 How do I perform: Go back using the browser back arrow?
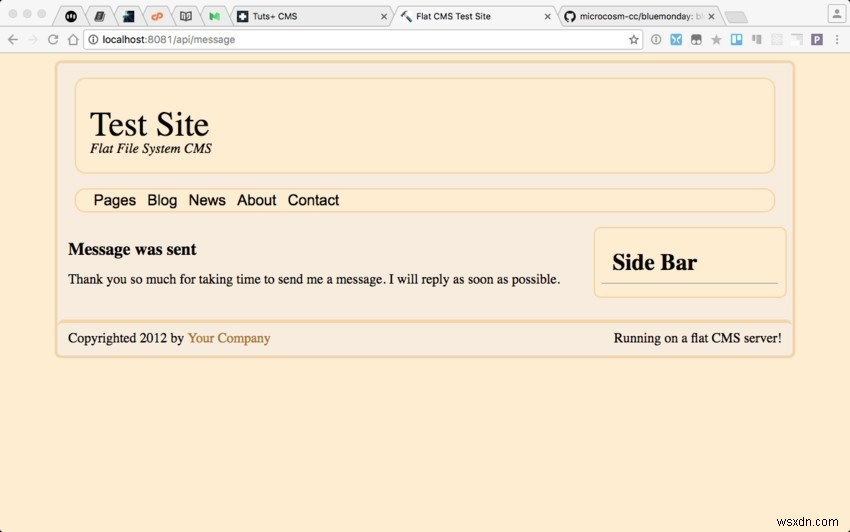13,40
